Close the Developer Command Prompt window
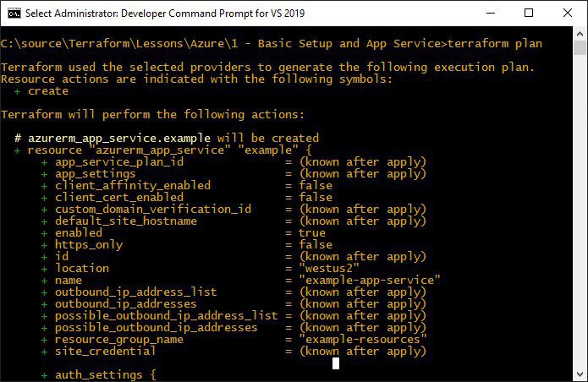Viewport: 588px width, 382px height. click(568, 14)
